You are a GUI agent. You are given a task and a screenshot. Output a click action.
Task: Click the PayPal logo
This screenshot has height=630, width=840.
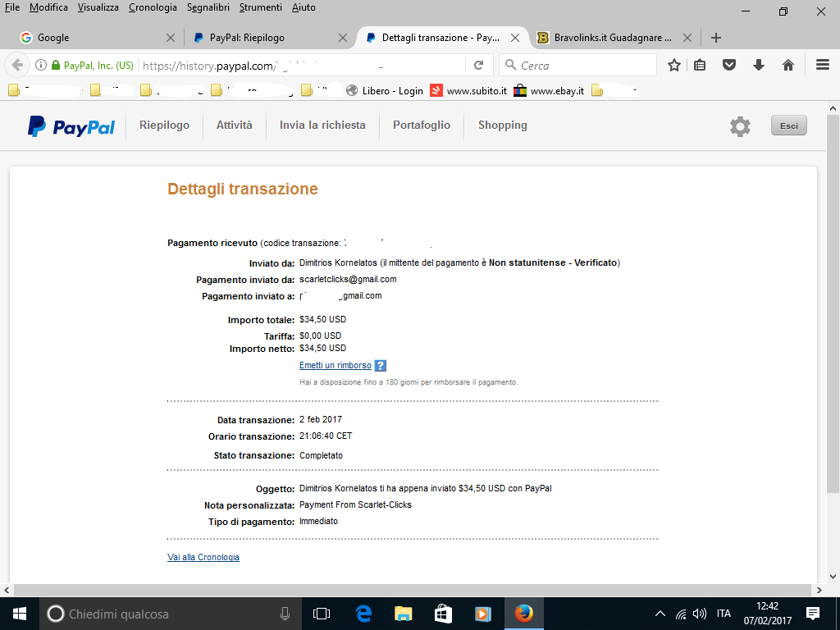[x=71, y=126]
